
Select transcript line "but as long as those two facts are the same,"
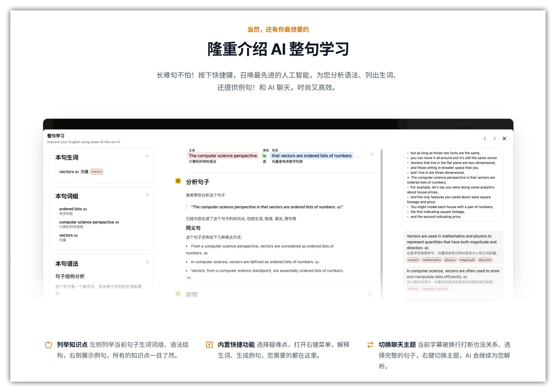coord(445,153)
